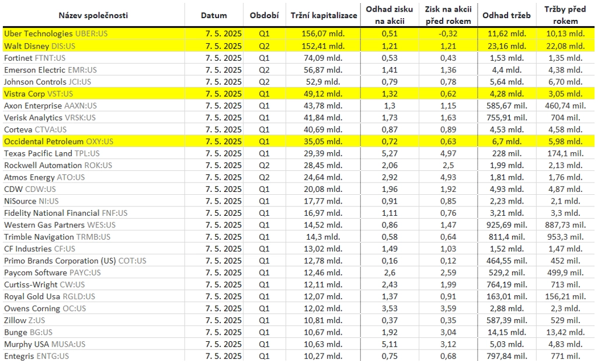This screenshot has height=364, width=598.
Task: Click Primo Brands' revenue estimate 464,55 mil.
Action: [x=507, y=261]
